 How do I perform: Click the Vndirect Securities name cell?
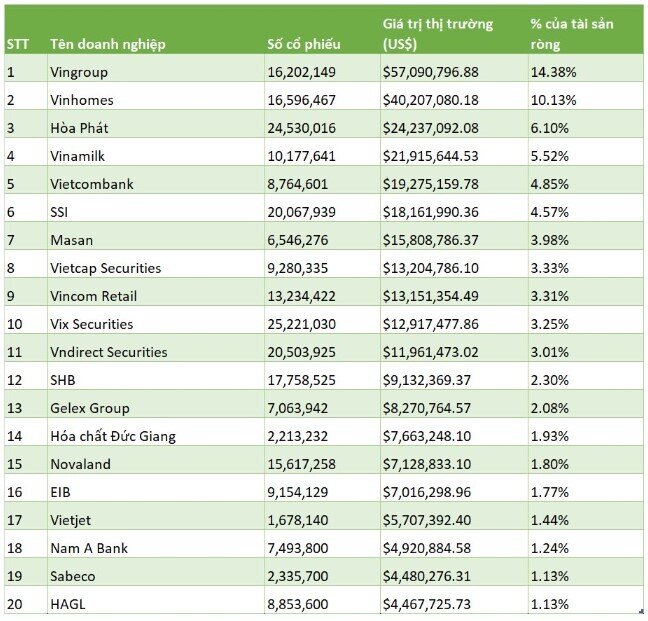point(156,352)
